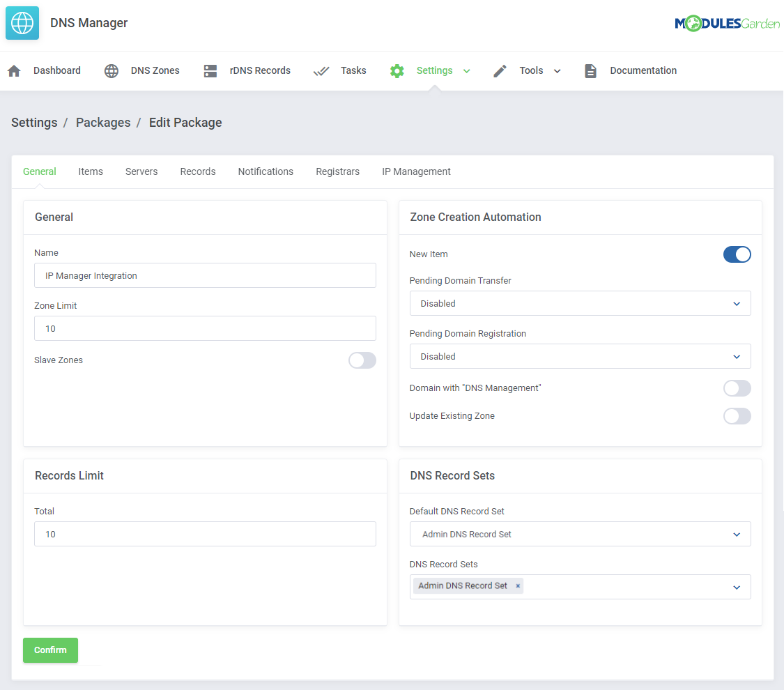Open the Records tab
This screenshot has height=690, width=784.
[198, 171]
